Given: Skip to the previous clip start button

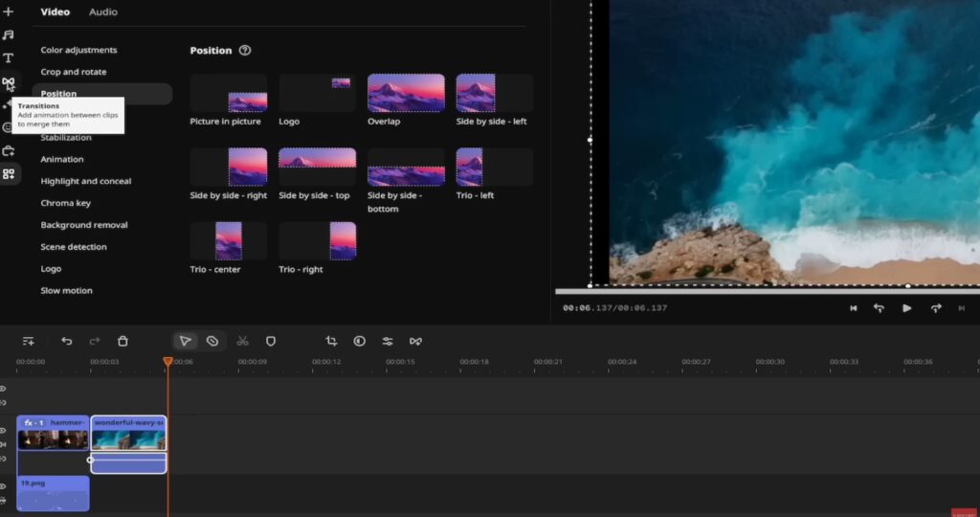Looking at the screenshot, I should click(x=853, y=308).
